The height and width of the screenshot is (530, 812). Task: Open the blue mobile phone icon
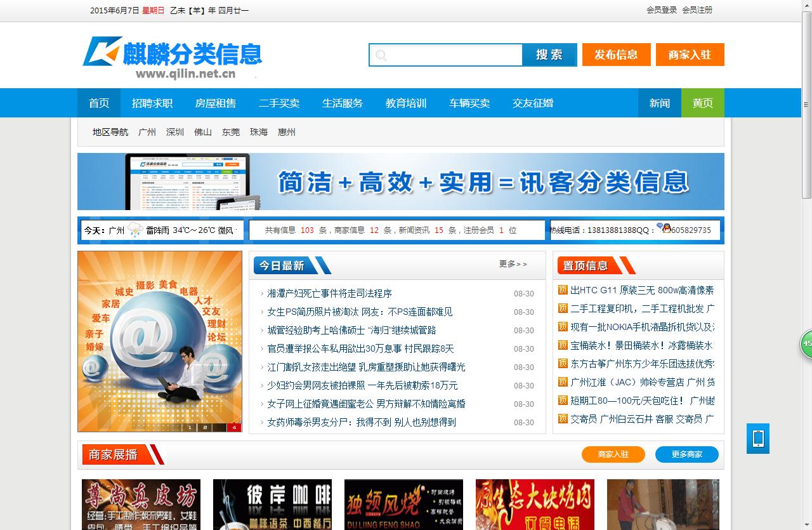(x=757, y=439)
